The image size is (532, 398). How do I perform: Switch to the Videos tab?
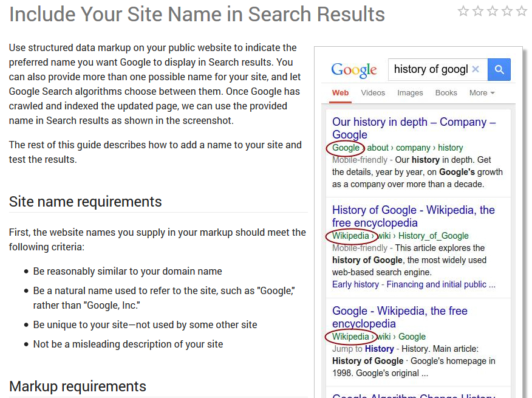(373, 93)
